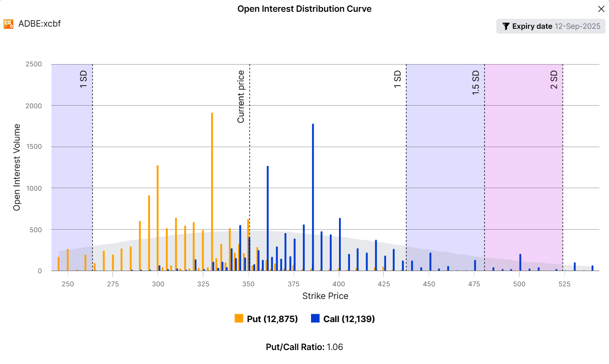Click the Put/Call Ratio value
This screenshot has width=609, height=364.
(335, 347)
